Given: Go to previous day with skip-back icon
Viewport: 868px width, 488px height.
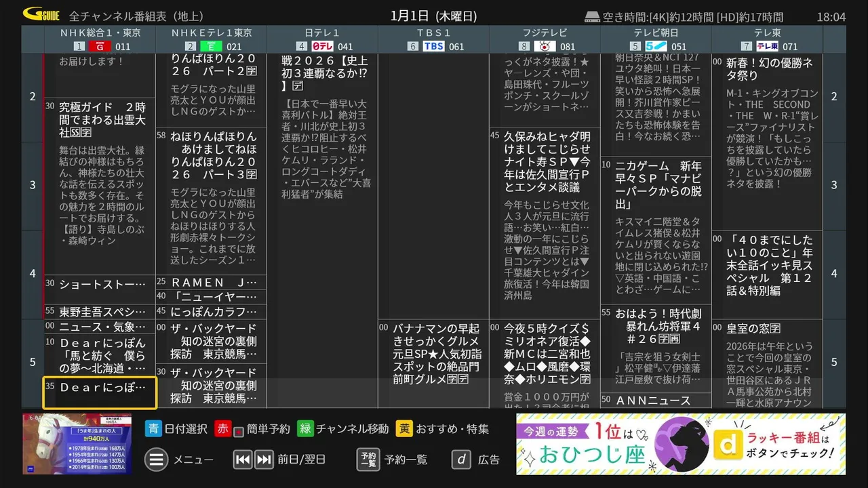Looking at the screenshot, I should [x=242, y=460].
